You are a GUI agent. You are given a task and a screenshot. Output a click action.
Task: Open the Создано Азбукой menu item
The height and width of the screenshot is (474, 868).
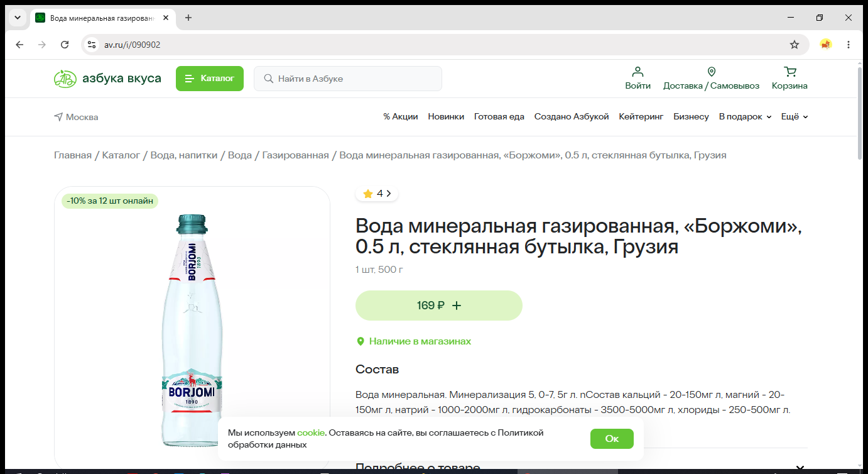click(x=572, y=117)
